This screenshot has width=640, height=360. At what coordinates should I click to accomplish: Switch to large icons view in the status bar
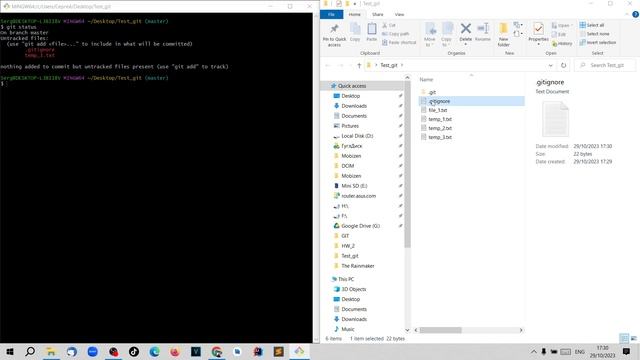(x=633, y=338)
